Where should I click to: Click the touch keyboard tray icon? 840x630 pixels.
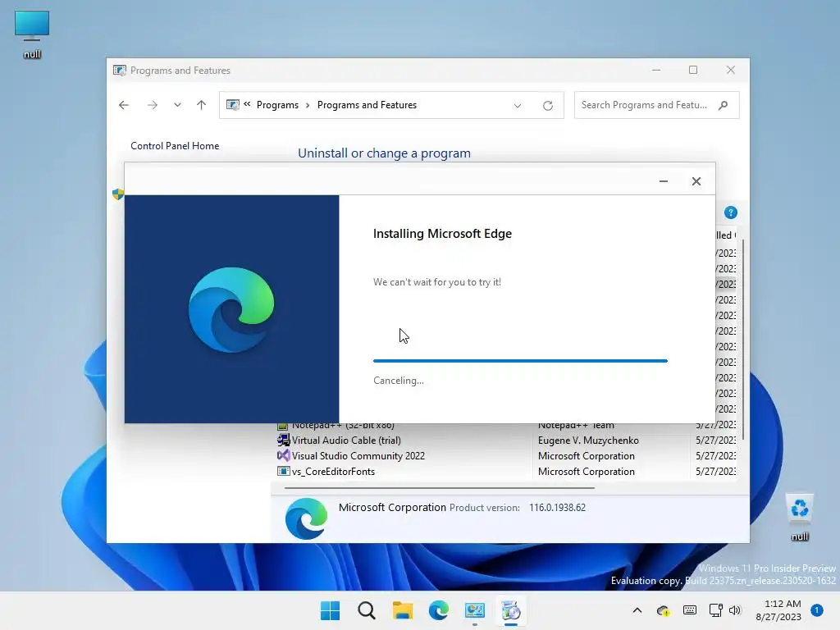[690, 610]
